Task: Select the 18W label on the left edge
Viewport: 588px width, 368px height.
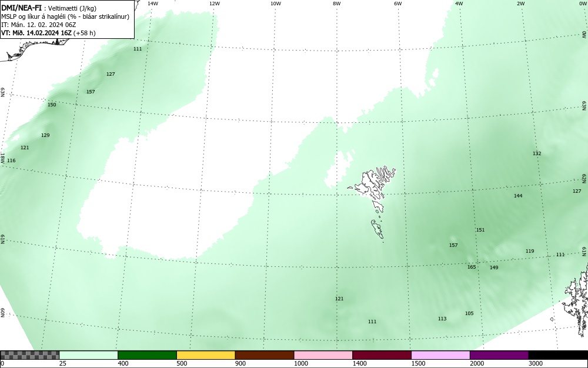Action: [x=3, y=158]
